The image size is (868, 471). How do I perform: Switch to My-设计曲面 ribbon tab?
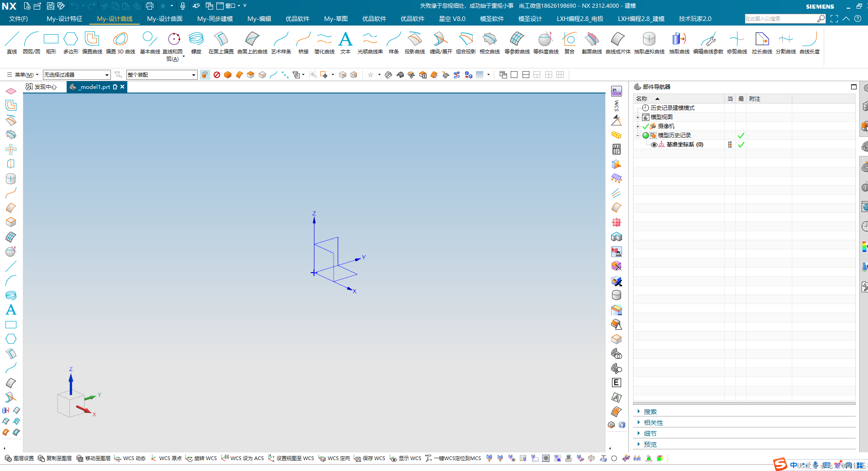click(x=165, y=19)
